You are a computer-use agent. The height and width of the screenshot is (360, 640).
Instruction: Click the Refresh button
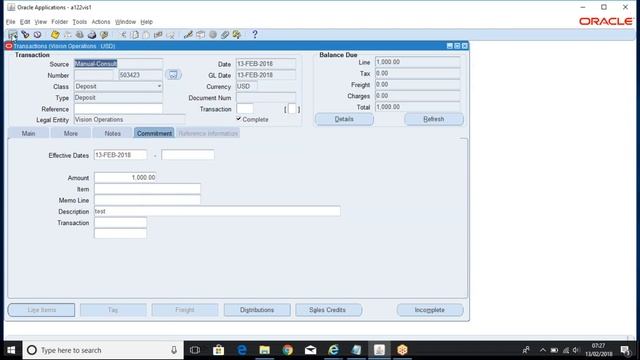click(x=433, y=119)
